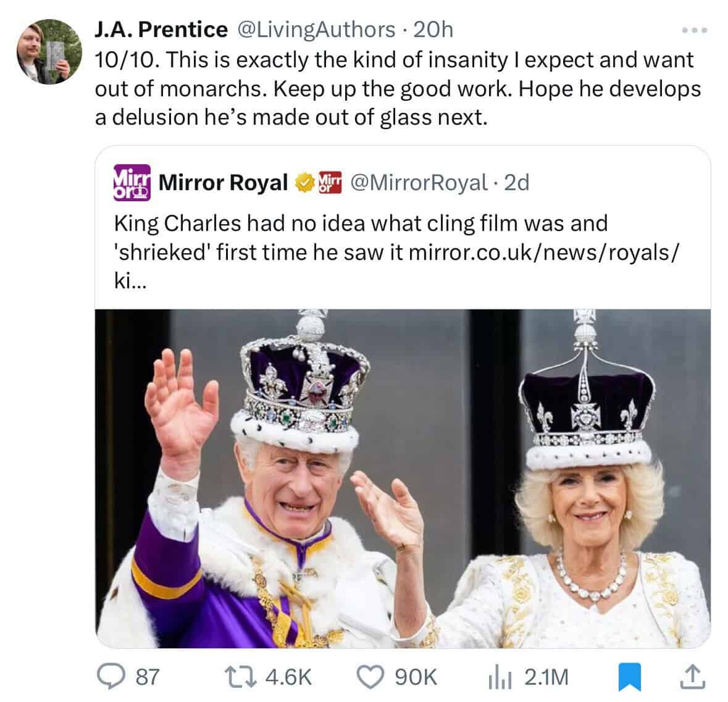Screen dimensions: 728x702
Task: Visit the @MirrorRoyal handle
Action: coord(418,182)
